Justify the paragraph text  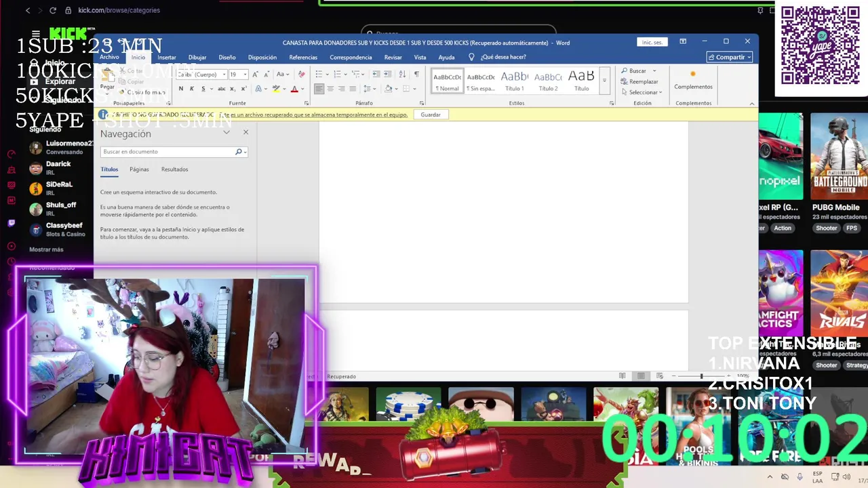click(353, 89)
